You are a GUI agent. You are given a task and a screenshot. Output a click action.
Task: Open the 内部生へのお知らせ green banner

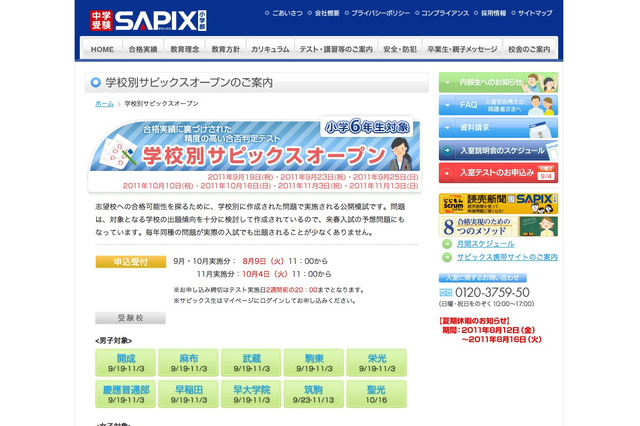pos(498,82)
